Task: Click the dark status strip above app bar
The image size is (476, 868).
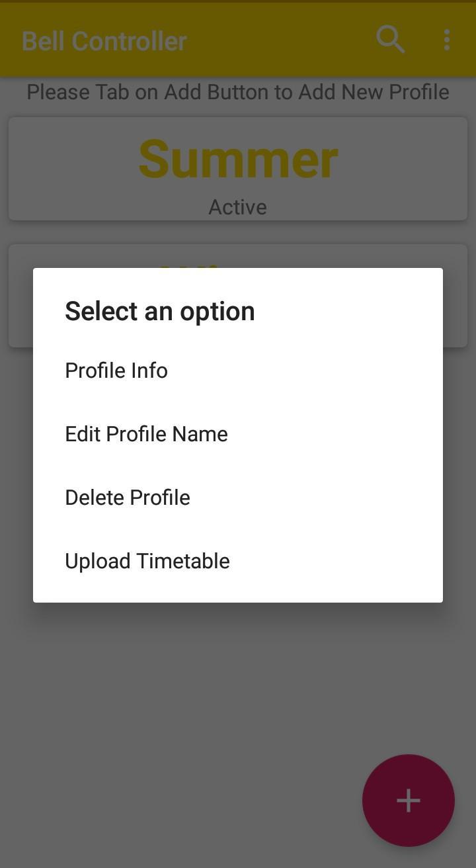Action: pyautogui.click(x=238, y=1)
